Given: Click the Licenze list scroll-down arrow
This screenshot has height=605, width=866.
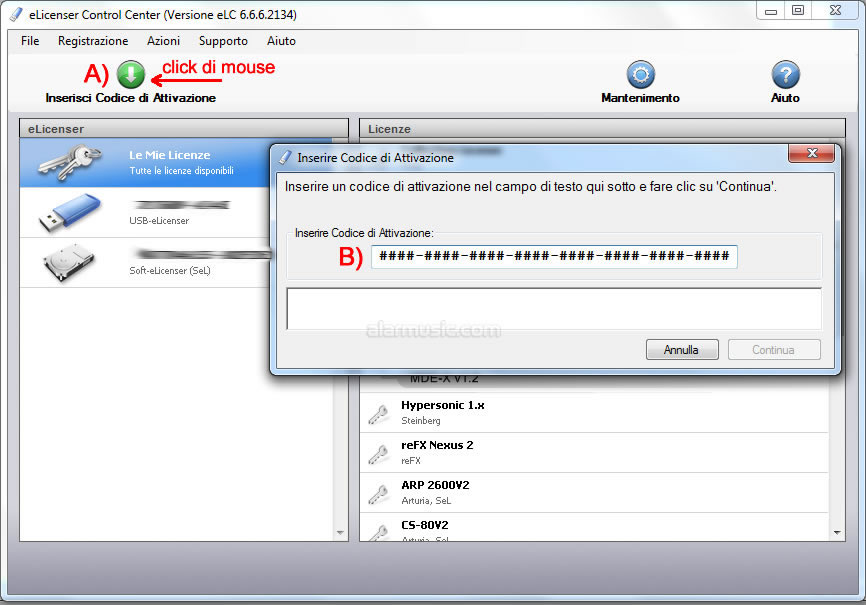Looking at the screenshot, I should click(837, 533).
